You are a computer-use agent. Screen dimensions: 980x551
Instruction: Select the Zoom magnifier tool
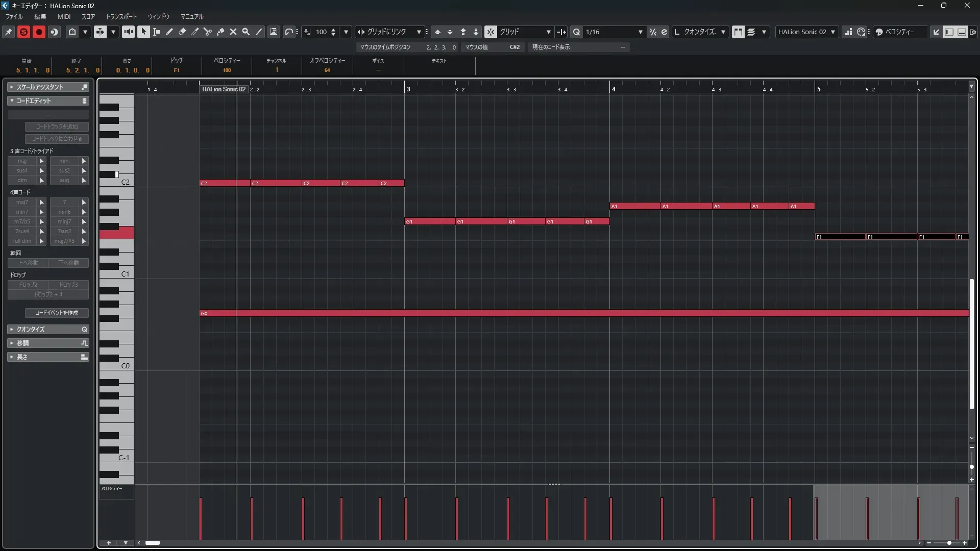click(246, 32)
